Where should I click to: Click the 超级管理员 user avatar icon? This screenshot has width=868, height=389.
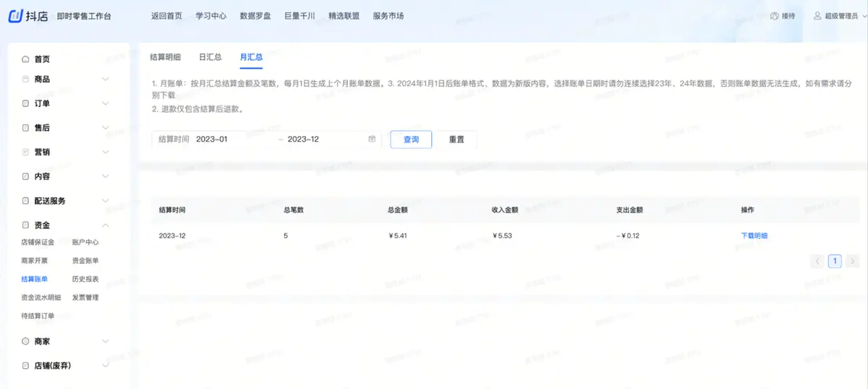coord(817,16)
